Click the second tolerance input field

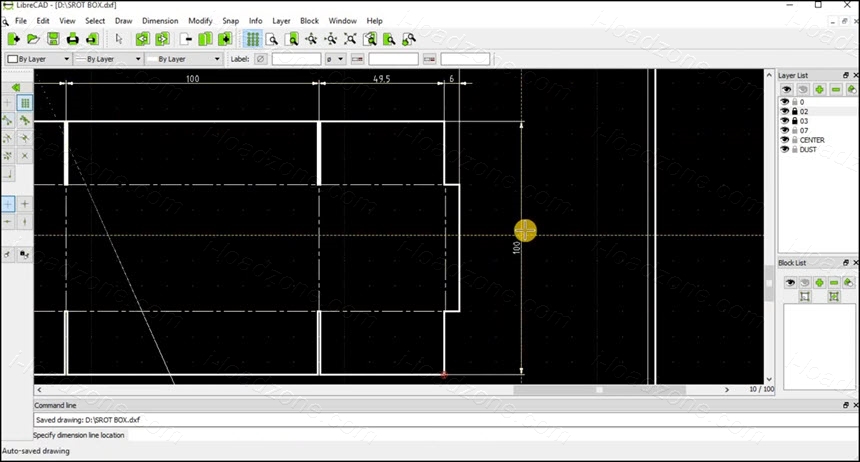click(x=465, y=59)
